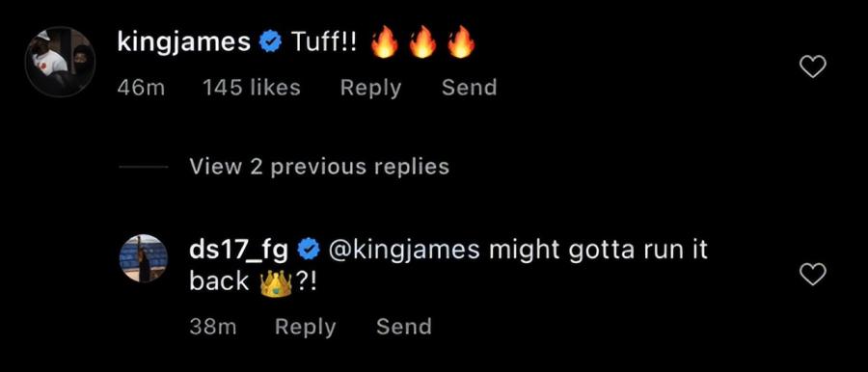Reply to the ds17_fg comment
The width and height of the screenshot is (868, 372).
[x=306, y=327]
